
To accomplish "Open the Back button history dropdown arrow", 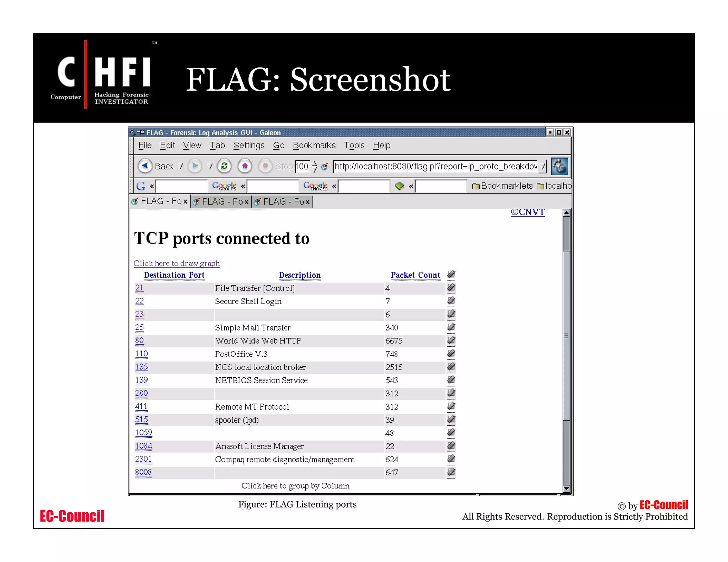I will (181, 166).
